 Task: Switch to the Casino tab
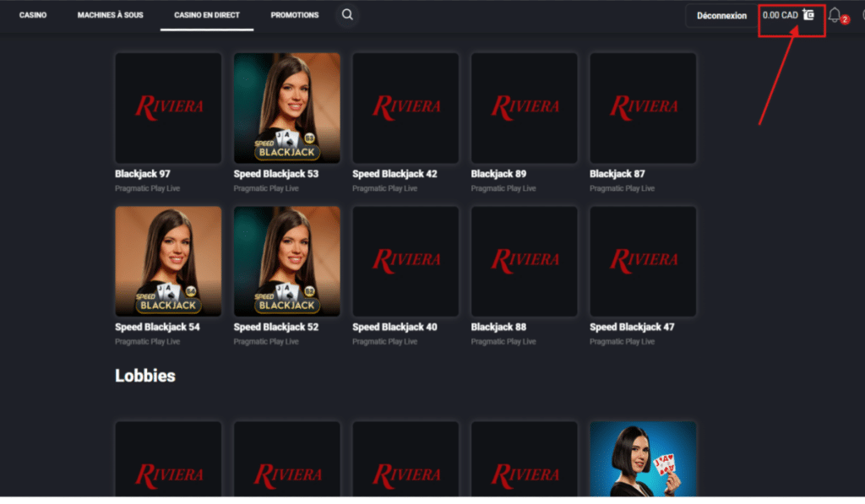[x=33, y=15]
